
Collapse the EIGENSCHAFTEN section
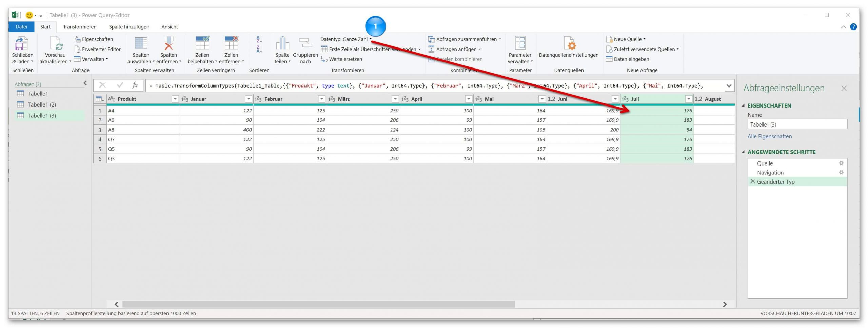click(743, 105)
